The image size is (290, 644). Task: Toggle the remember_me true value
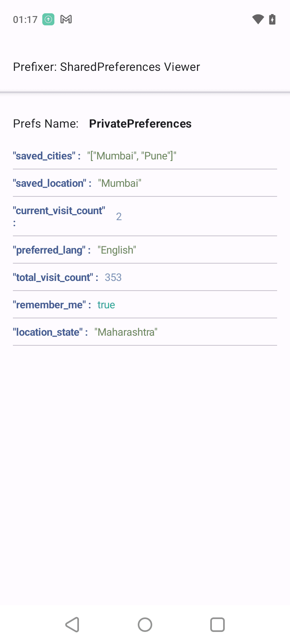coord(106,305)
